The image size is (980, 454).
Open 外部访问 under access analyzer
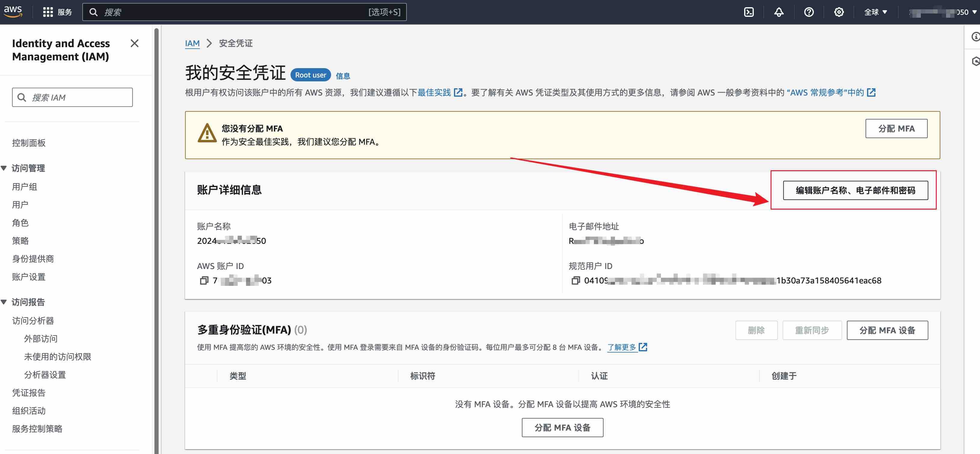click(41, 339)
